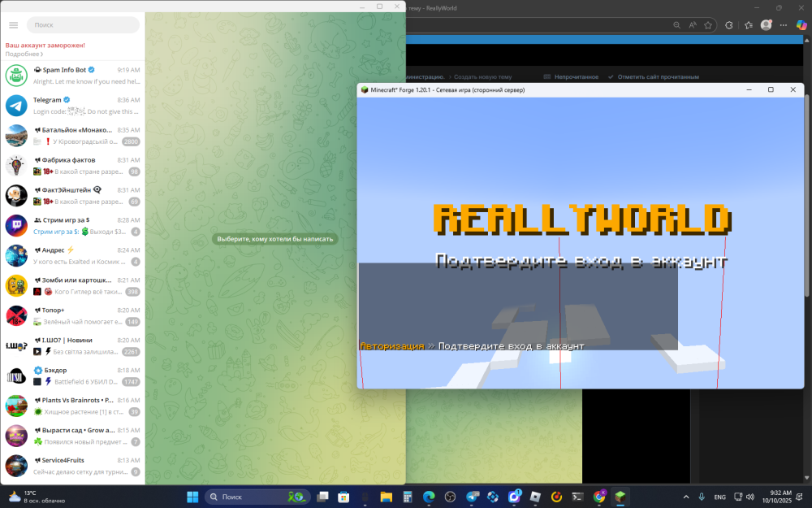Screen dimensions: 812x508
Task: Click the Edge read aloud icon
Action: pyautogui.click(x=693, y=25)
